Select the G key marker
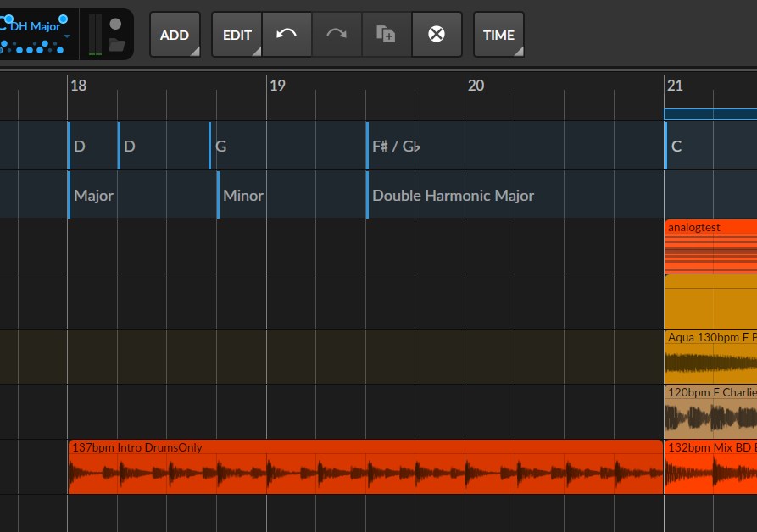This screenshot has width=757, height=532. pyautogui.click(x=221, y=147)
